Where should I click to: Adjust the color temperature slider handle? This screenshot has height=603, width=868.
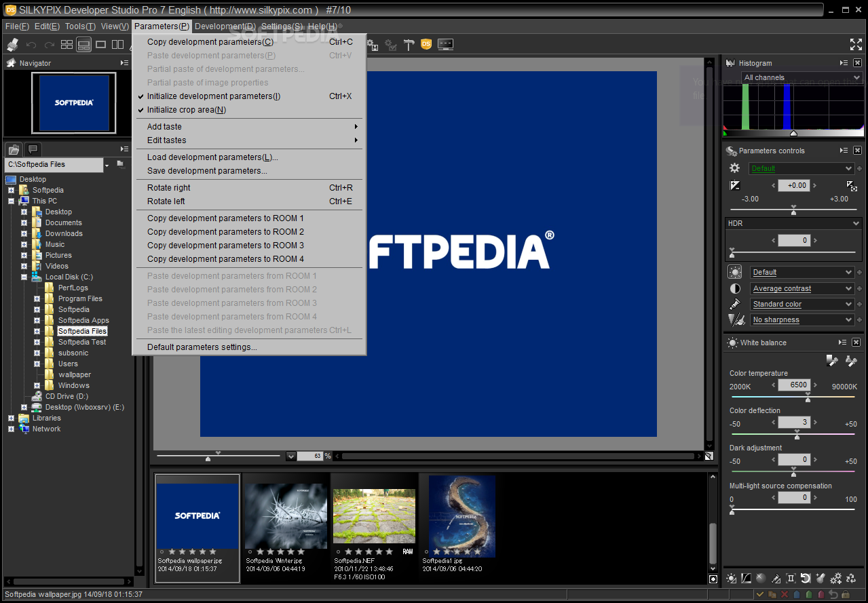[808, 399]
